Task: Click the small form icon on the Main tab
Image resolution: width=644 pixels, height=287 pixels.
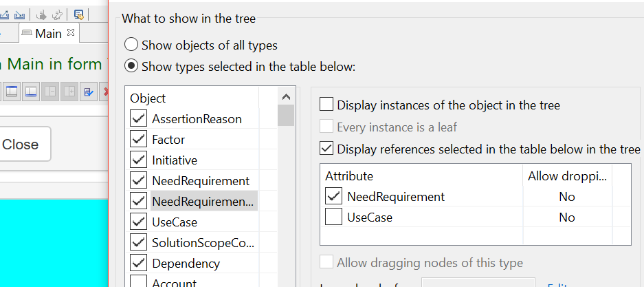Action: [x=27, y=33]
